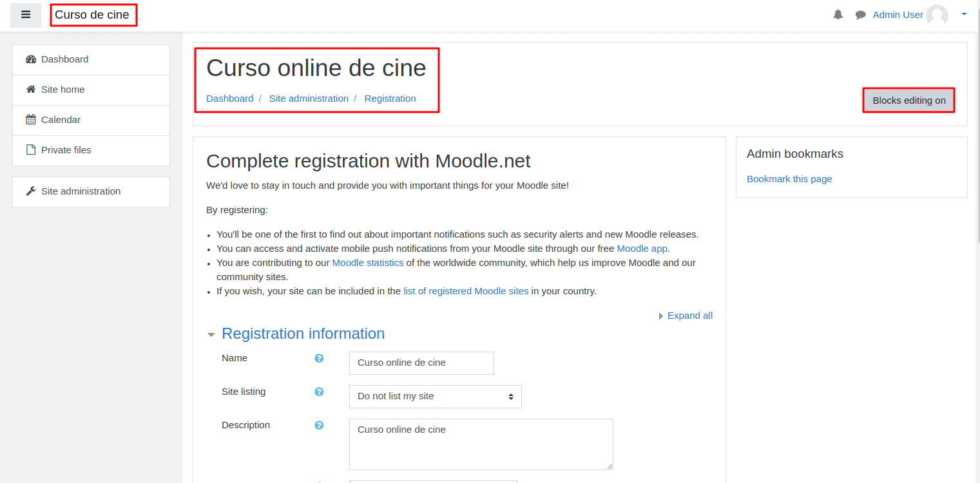Image resolution: width=980 pixels, height=483 pixels.
Task: Turn on blocks editing
Action: click(x=908, y=100)
